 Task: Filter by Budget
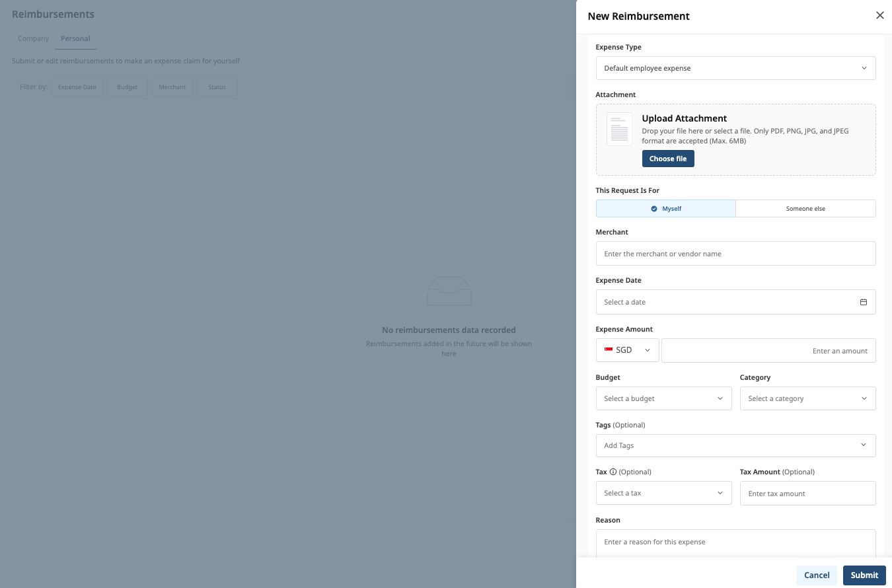click(128, 87)
